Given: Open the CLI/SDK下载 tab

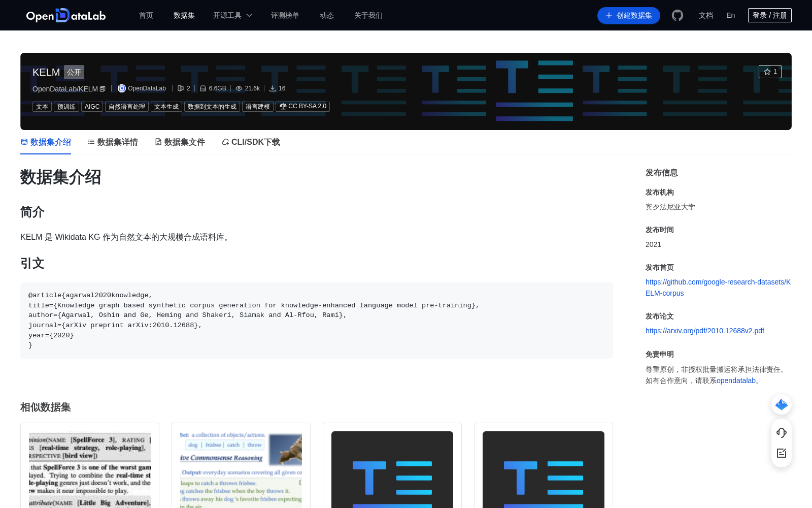Looking at the screenshot, I should [251, 142].
